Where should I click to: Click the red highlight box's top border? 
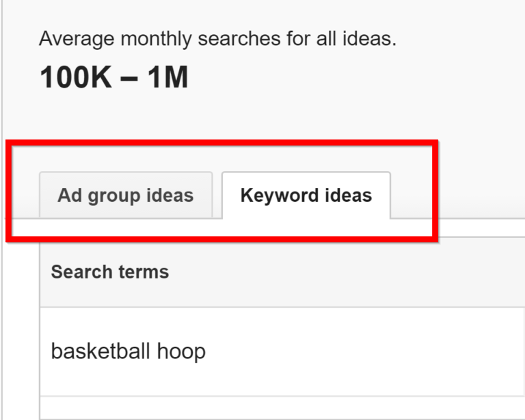point(222,143)
